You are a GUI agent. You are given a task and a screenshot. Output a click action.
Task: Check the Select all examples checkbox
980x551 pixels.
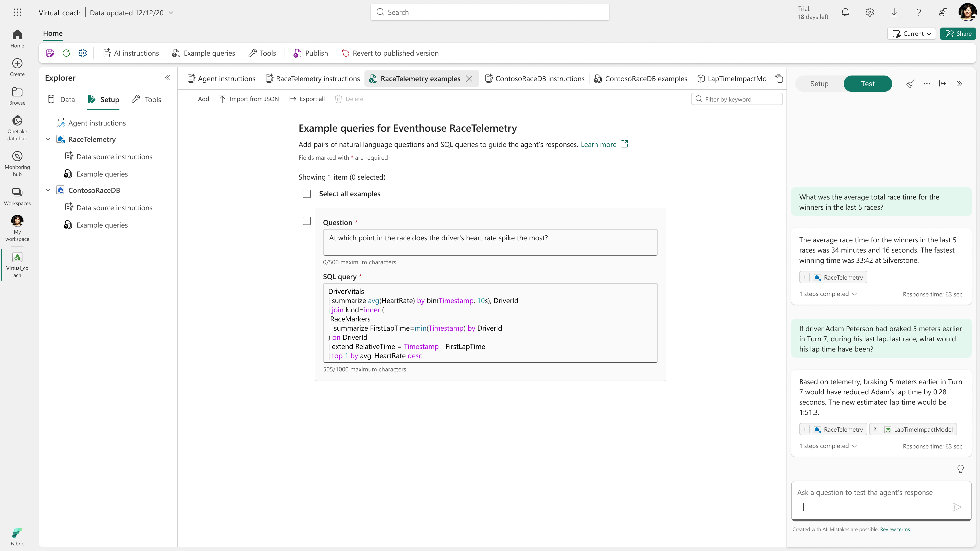coord(307,194)
